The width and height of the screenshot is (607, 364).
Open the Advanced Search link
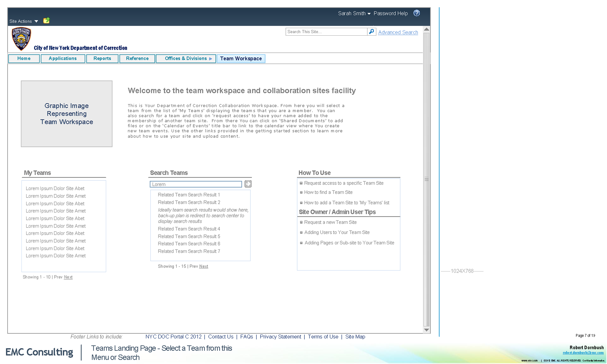point(398,32)
